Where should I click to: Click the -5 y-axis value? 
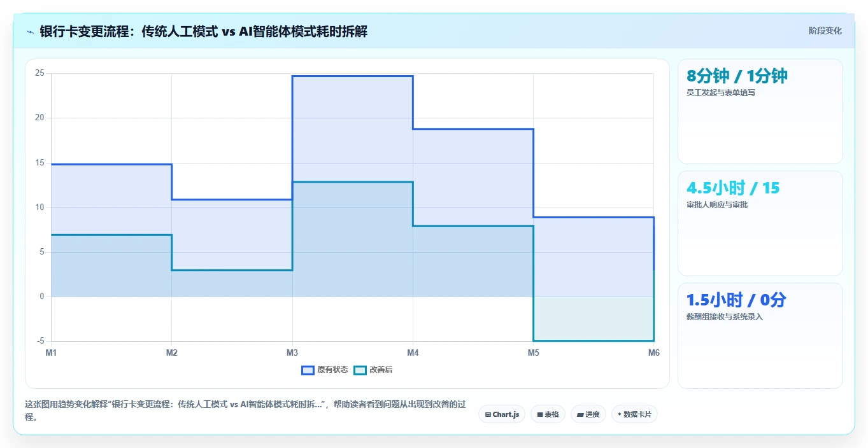(x=40, y=341)
